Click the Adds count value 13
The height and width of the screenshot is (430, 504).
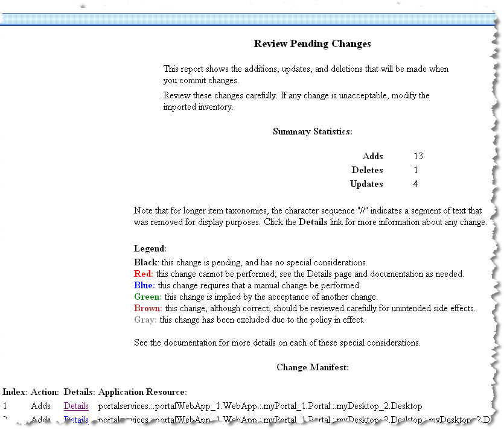418,156
